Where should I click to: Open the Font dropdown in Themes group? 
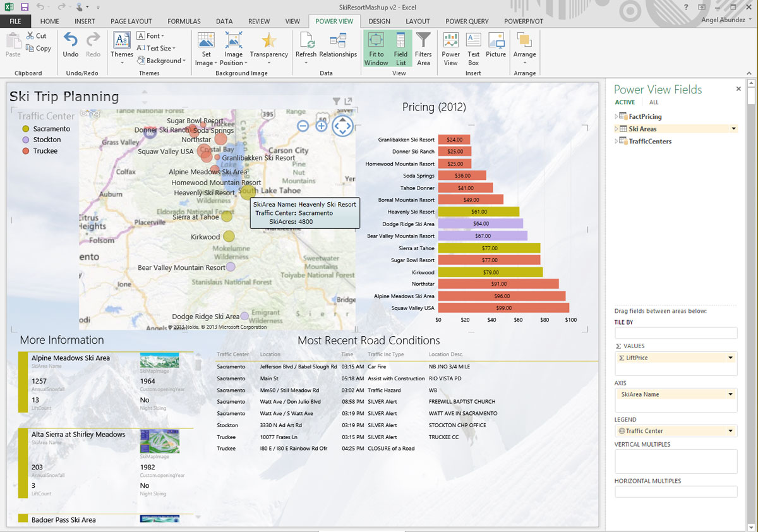pyautogui.click(x=151, y=36)
